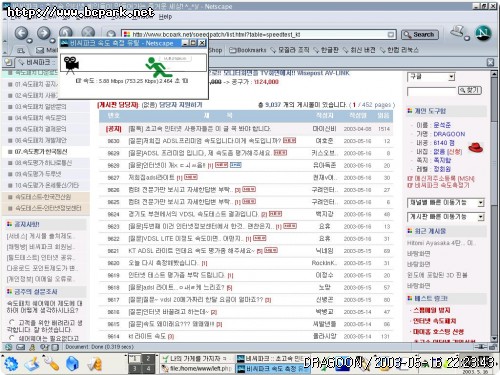Switch to workspace 2 in pager
This screenshot has width=500, height=375.
click(x=148, y=359)
